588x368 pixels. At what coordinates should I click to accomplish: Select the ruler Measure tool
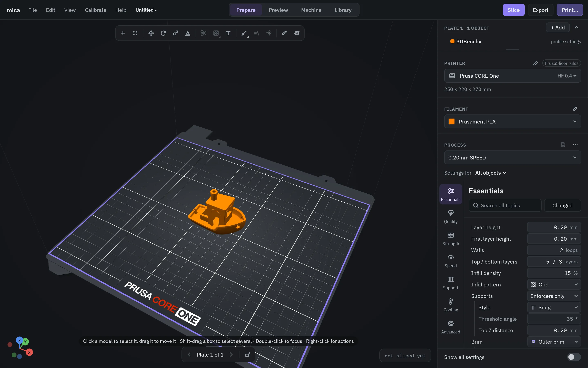coord(284,33)
